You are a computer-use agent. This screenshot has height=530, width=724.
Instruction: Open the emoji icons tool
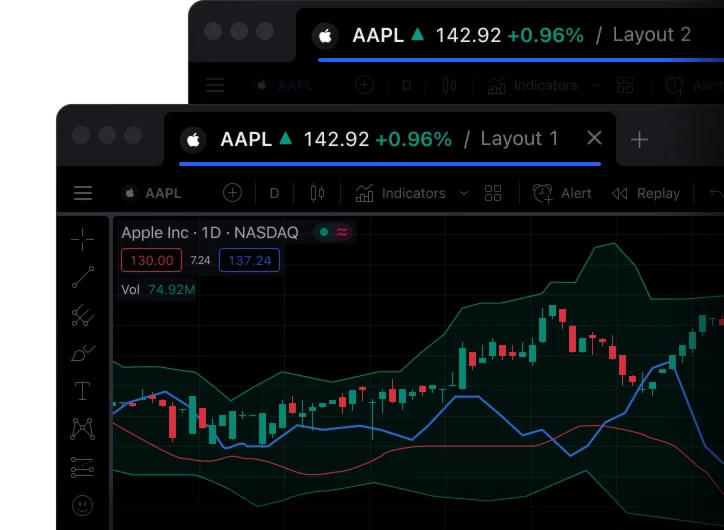pos(82,505)
